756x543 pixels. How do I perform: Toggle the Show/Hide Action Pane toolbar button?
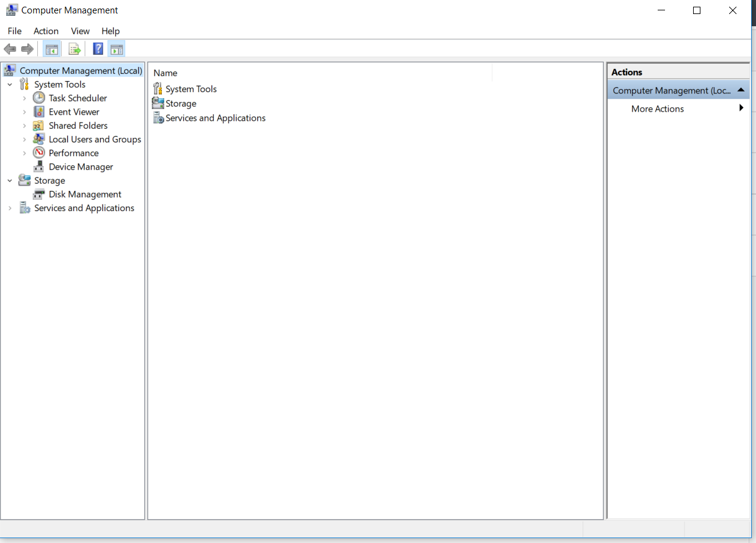pos(117,49)
